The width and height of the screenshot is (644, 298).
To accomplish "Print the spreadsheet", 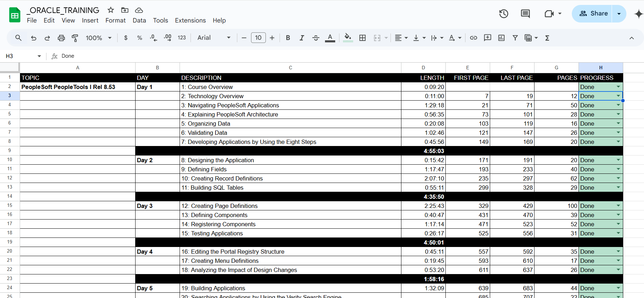I will pyautogui.click(x=61, y=38).
